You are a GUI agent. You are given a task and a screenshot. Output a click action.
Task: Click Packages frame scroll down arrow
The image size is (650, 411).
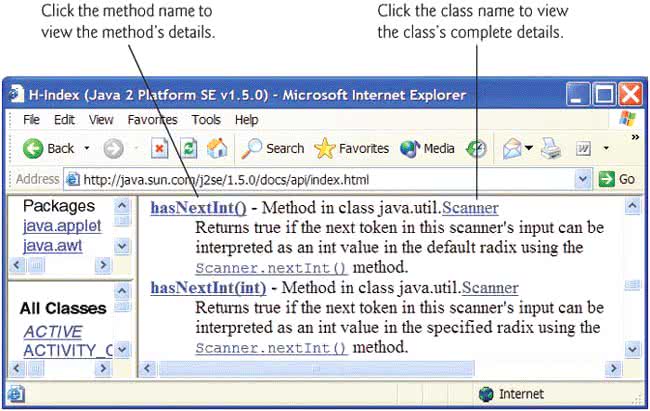coord(122,246)
